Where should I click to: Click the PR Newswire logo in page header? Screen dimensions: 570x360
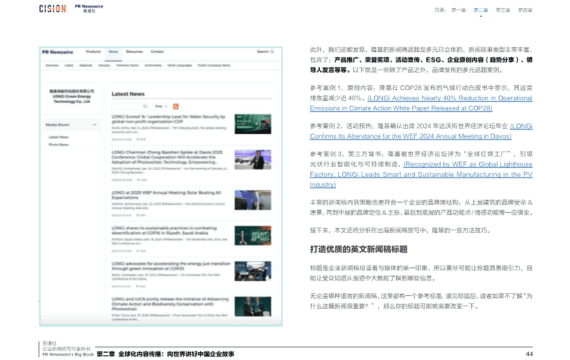(89, 8)
